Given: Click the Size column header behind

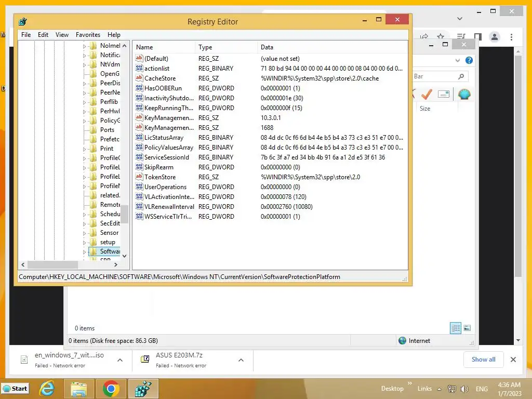Looking at the screenshot, I should point(437,109).
